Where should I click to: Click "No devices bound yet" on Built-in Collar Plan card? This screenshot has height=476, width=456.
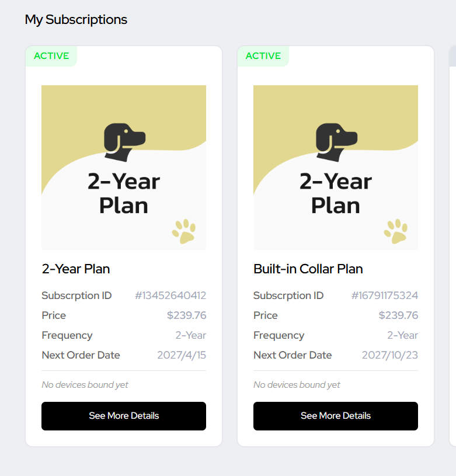pyautogui.click(x=297, y=385)
